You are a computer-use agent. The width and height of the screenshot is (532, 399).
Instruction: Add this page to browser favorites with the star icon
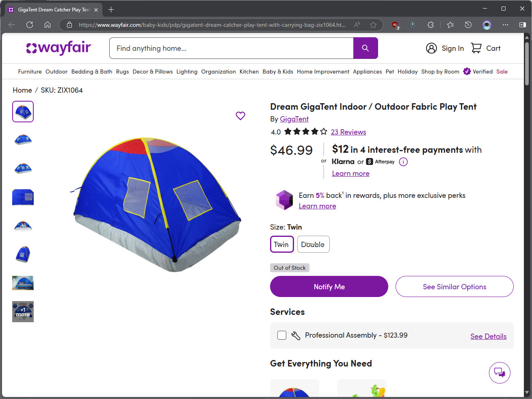(373, 25)
